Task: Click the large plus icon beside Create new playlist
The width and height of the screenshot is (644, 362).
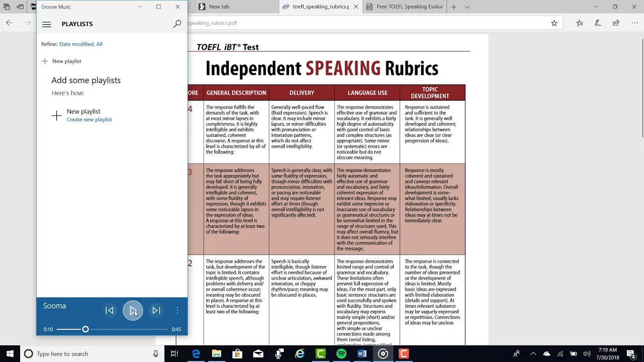Action: [56, 116]
